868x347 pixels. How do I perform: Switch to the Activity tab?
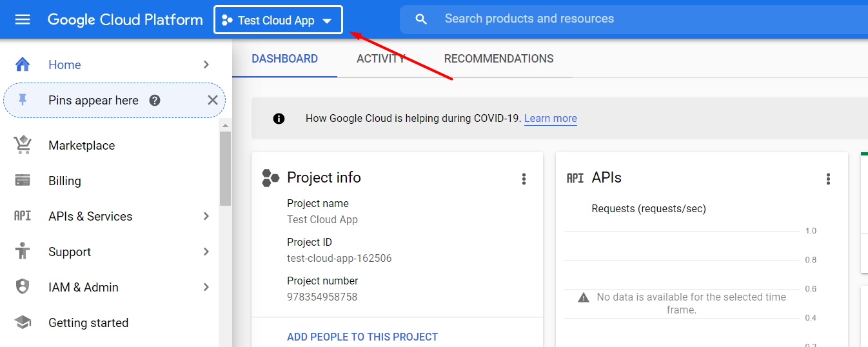click(x=380, y=59)
